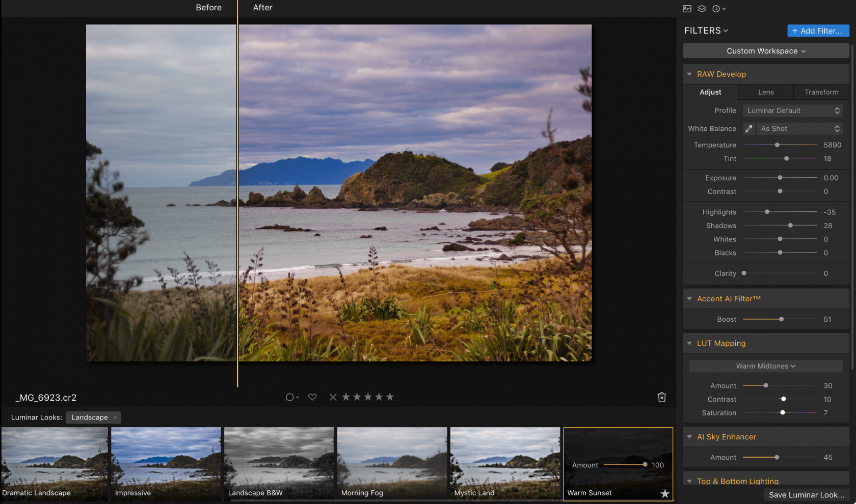Viewport: 856px width, 504px height.
Task: Open Warm Midtones LUT dropdown
Action: click(x=766, y=366)
